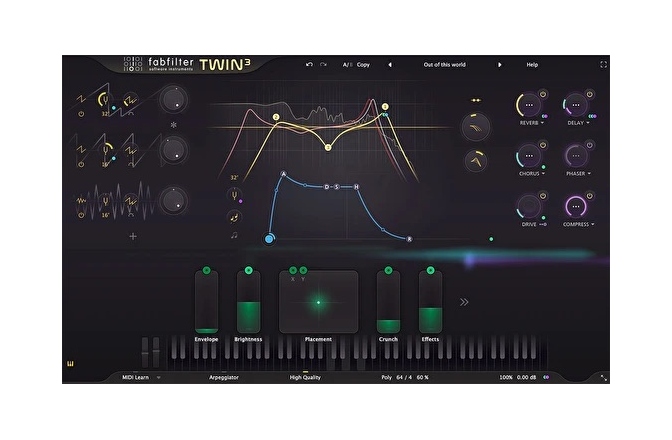The image size is (672, 440).
Task: Click the Envelope macro slider
Action: [x=207, y=302]
